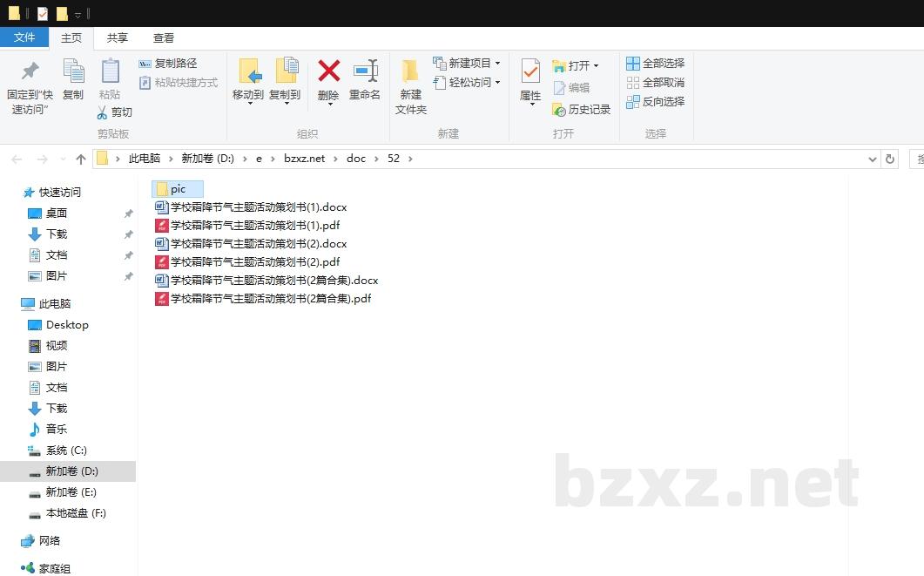Click Invert Selection option
This screenshot has height=576, width=924.
(656, 102)
